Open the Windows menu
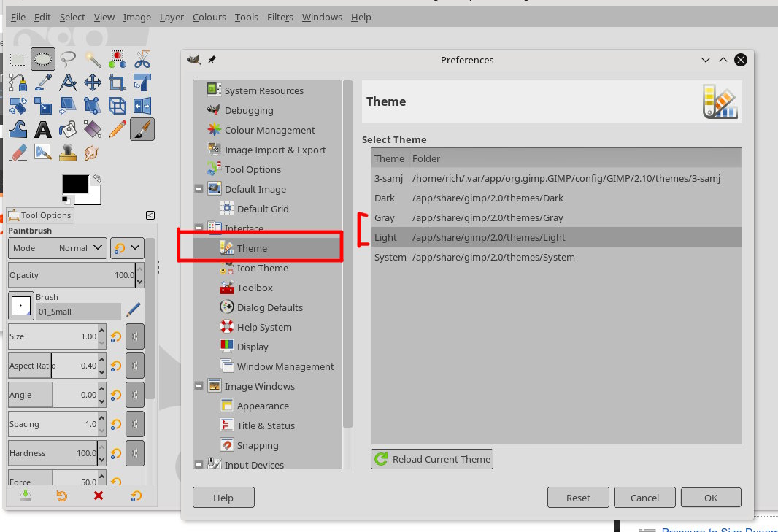Image resolution: width=778 pixels, height=532 pixels. click(x=322, y=18)
